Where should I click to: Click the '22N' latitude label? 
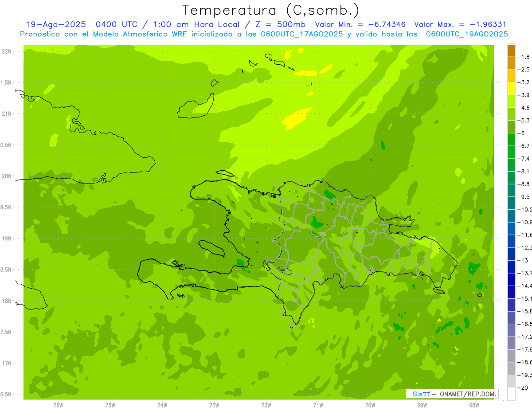7,51
